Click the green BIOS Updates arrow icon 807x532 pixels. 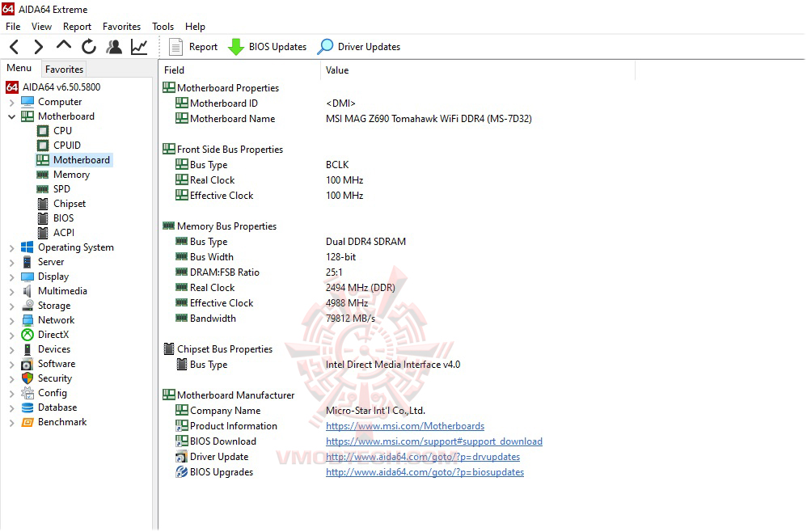pyautogui.click(x=236, y=47)
